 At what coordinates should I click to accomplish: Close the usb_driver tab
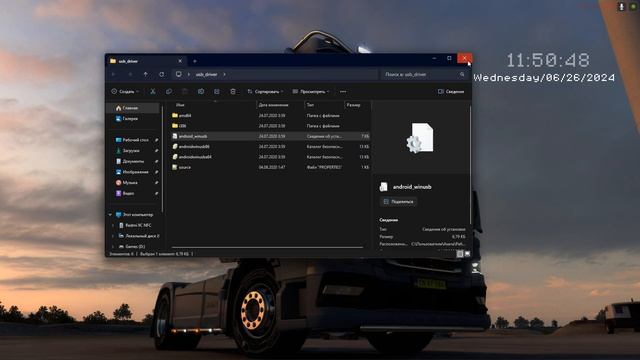(x=180, y=61)
